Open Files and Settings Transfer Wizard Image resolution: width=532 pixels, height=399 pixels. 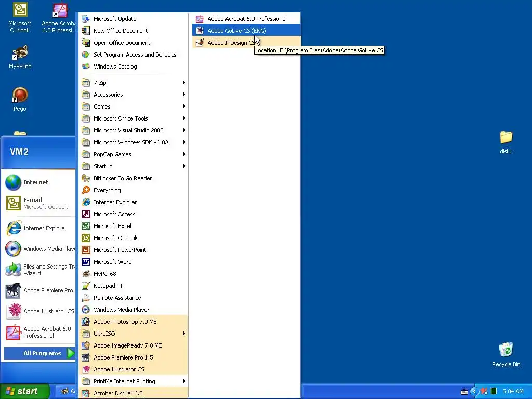point(39,270)
